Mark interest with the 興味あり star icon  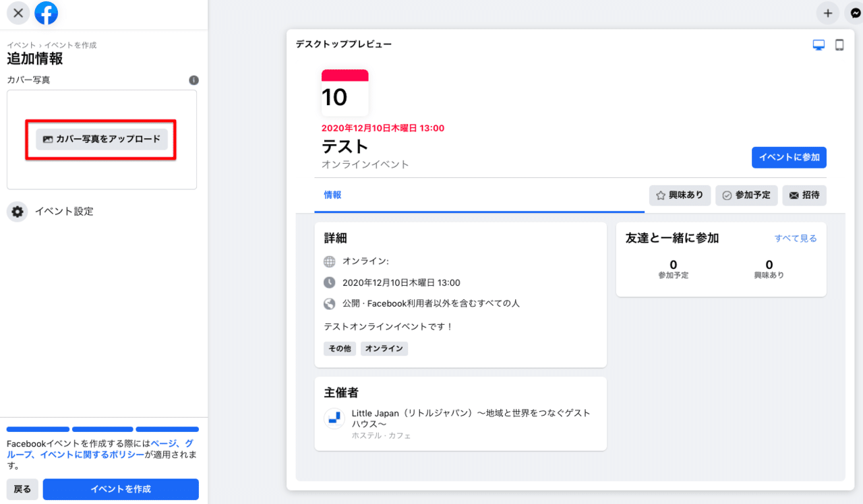pos(659,195)
